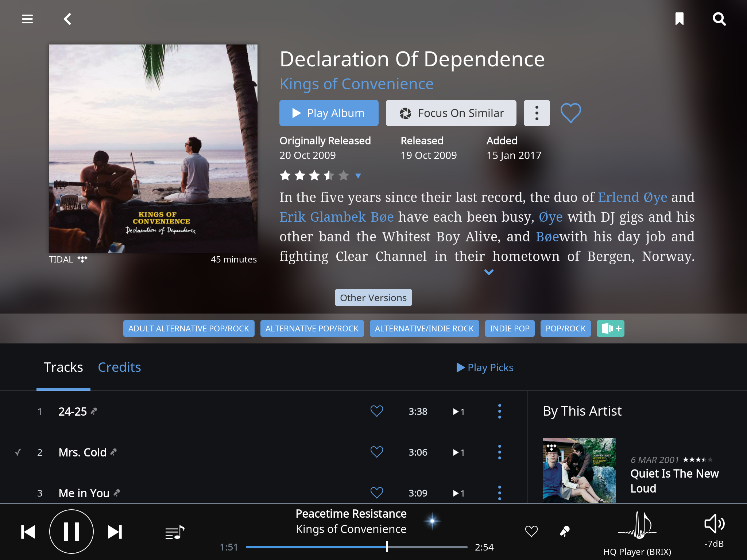747x560 pixels.
Task: Click lyrics microphone icon beside 24-25
Action: tap(94, 411)
